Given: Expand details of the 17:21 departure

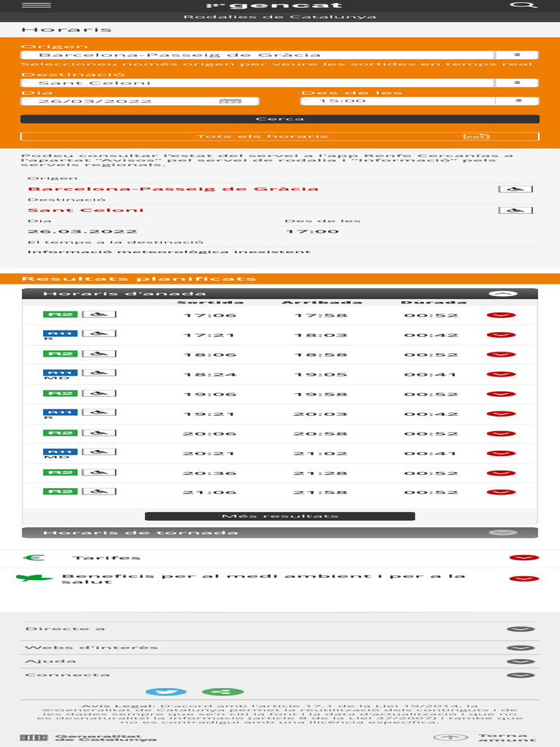Looking at the screenshot, I should [x=501, y=335].
